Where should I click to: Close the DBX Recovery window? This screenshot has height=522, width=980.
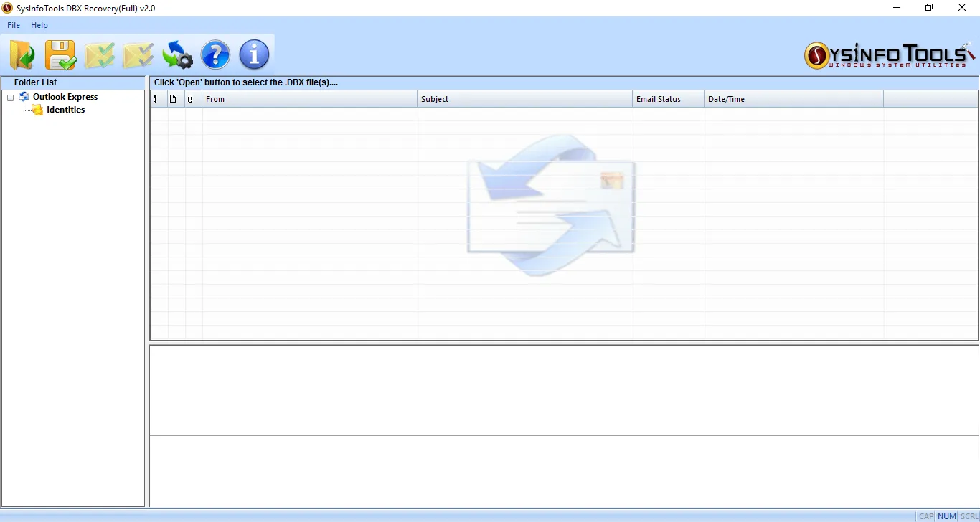click(962, 8)
